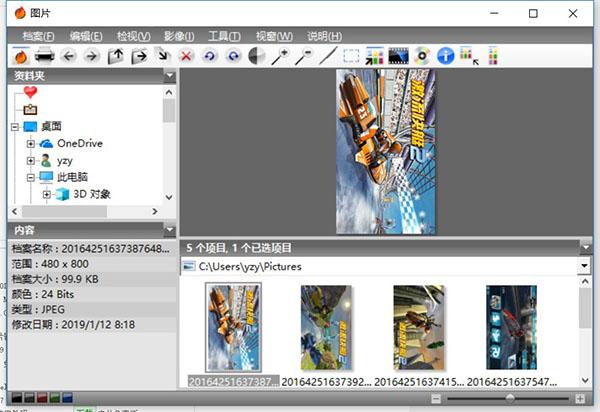Screen dimensions: 600x412
Task: Click the large preview image
Action: [386, 151]
